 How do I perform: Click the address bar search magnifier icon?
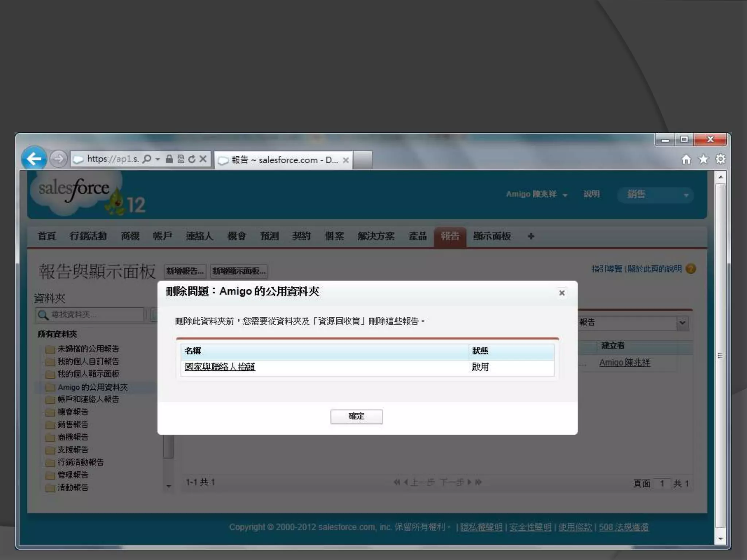click(x=147, y=159)
